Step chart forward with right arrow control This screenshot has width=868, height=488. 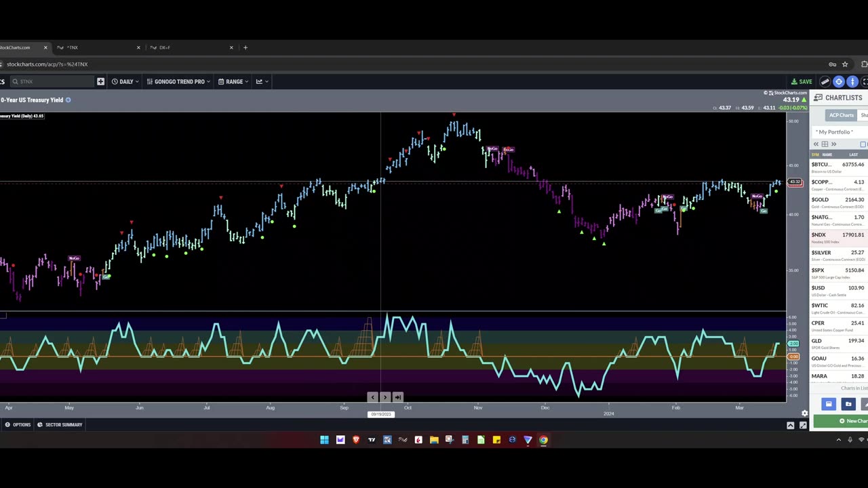pos(385,397)
